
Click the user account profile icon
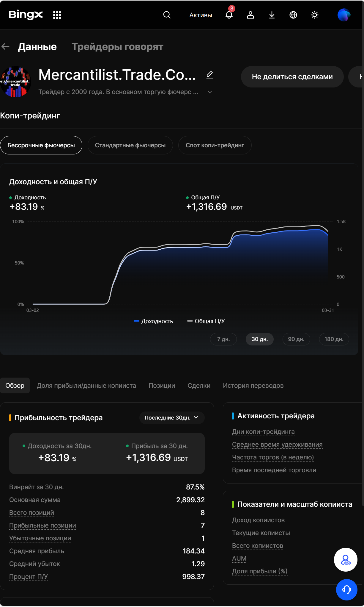(250, 15)
